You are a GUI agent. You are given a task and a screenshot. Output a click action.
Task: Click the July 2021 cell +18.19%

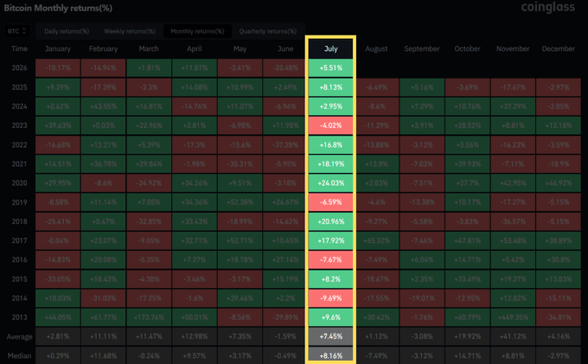coord(330,163)
